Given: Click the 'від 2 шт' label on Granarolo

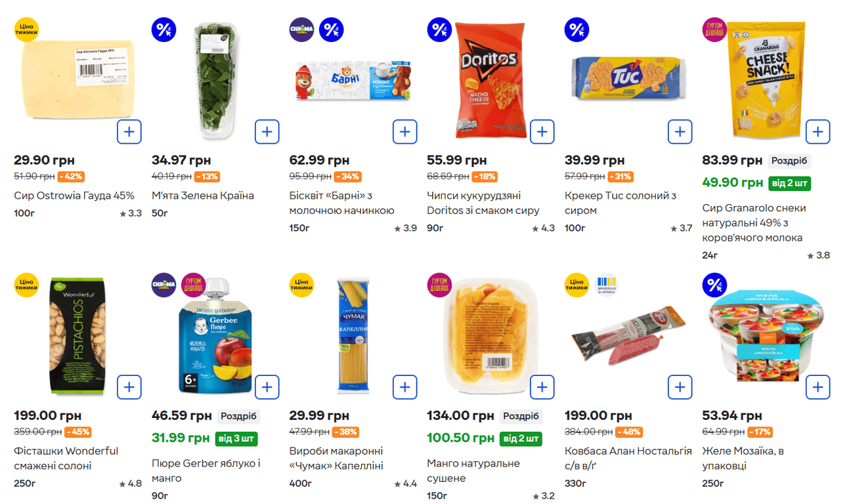Looking at the screenshot, I should pyautogui.click(x=789, y=183).
